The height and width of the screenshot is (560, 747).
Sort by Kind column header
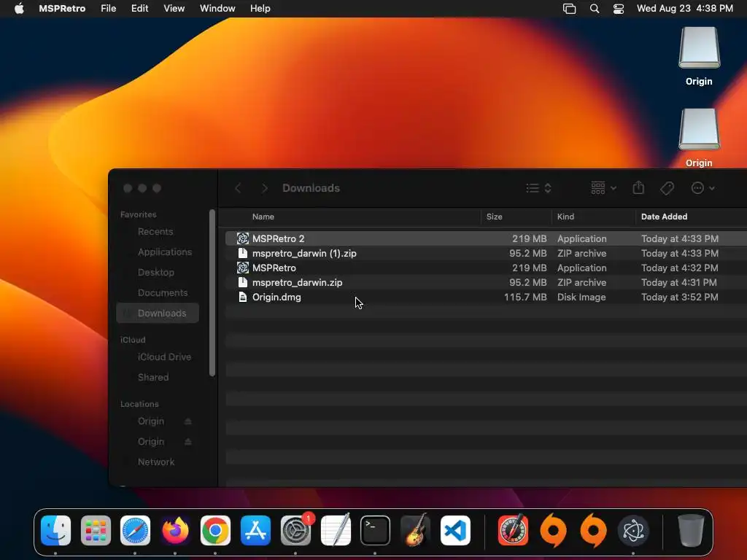point(565,217)
